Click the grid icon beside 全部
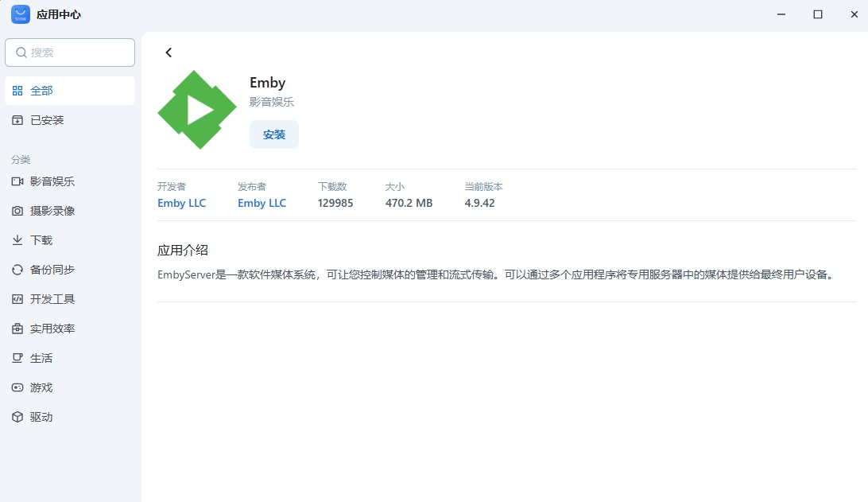Viewport: 868px width, 502px height. pos(17,91)
